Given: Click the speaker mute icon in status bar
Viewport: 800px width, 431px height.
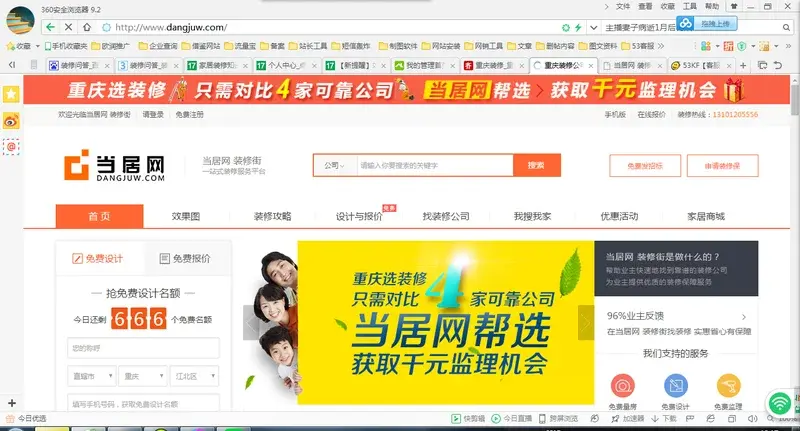Looking at the screenshot, I should pos(753,419).
